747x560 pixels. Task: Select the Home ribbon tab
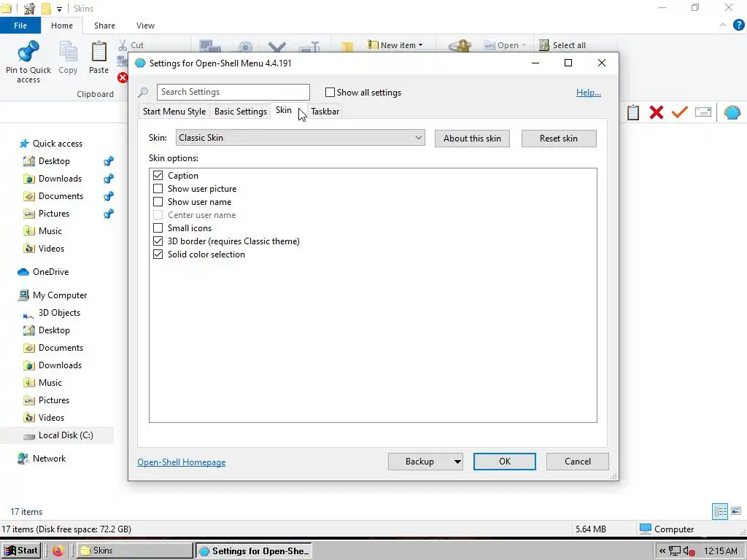click(x=62, y=26)
